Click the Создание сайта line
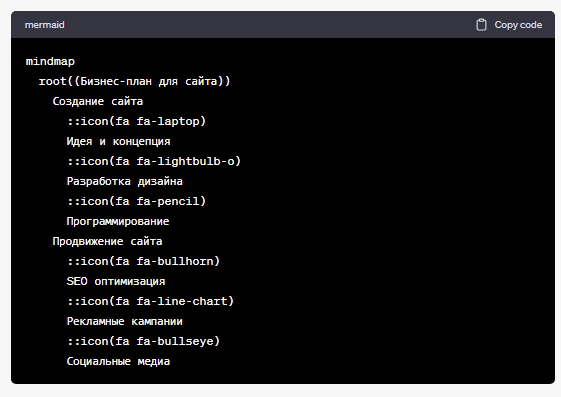Screen dimensions: 561x397 [x=98, y=101]
